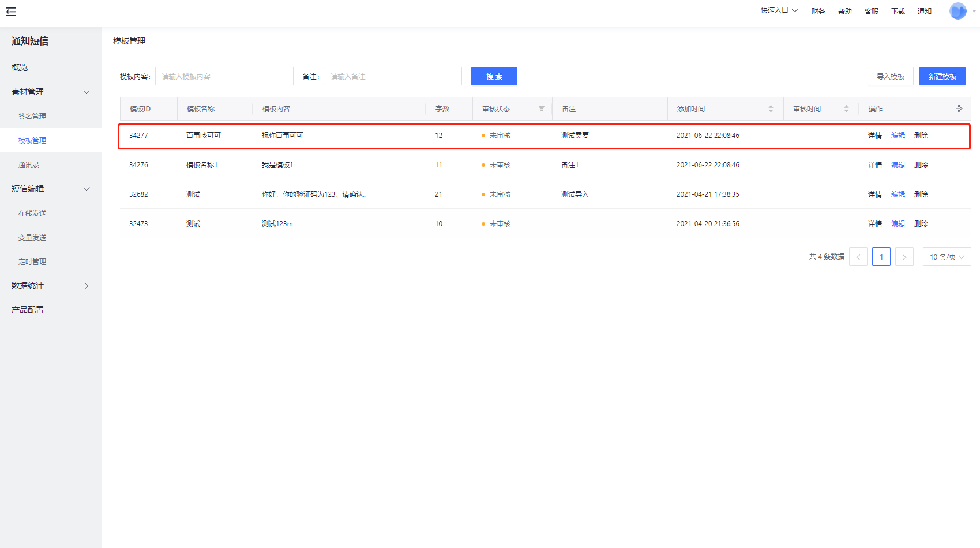Go to the previous page arrow
This screenshot has height=548, width=980.
858,257
